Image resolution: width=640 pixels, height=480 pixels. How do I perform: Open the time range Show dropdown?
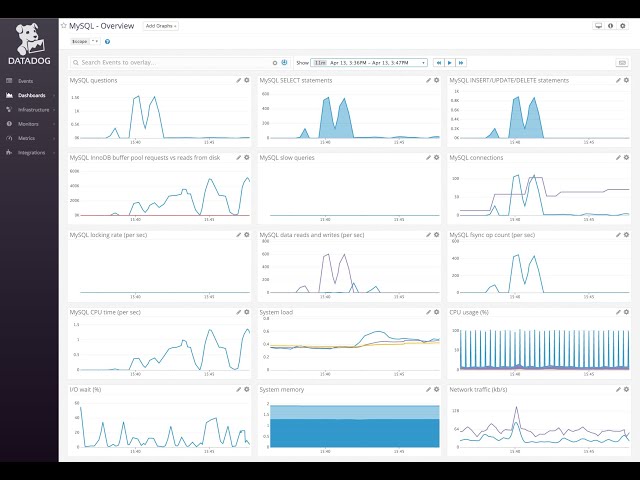(369, 62)
